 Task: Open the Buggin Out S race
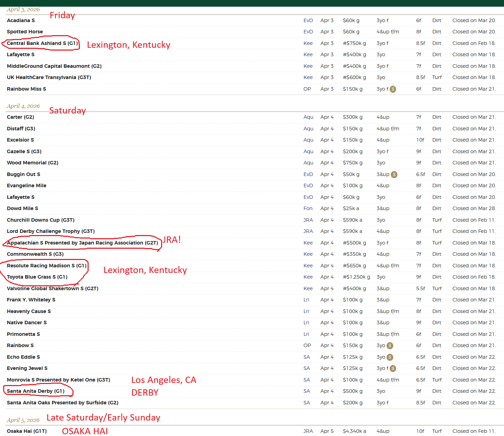(x=24, y=174)
